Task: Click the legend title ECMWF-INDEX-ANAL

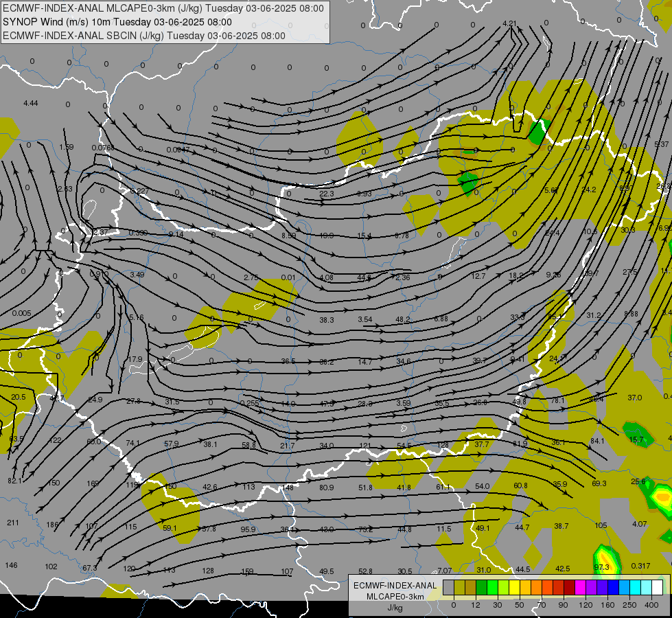Action: coord(395,586)
